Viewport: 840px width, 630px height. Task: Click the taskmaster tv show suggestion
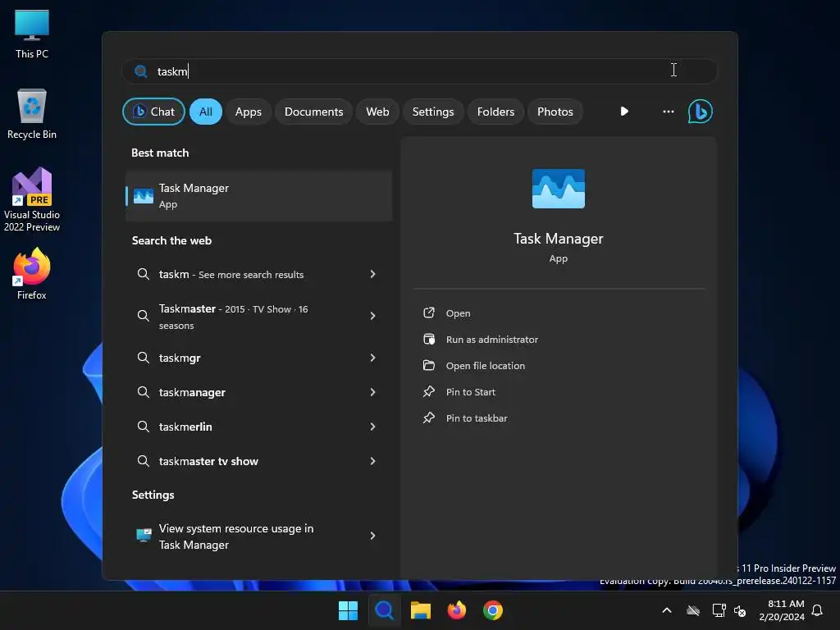click(x=258, y=461)
